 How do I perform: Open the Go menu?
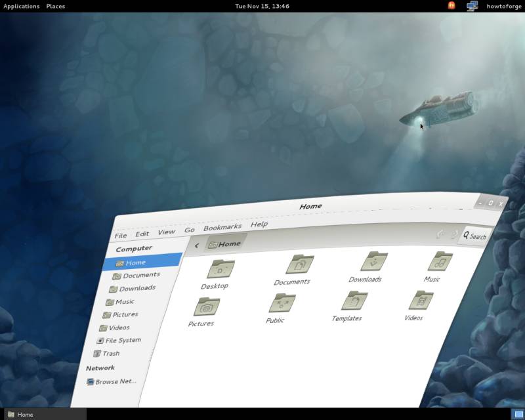point(190,230)
